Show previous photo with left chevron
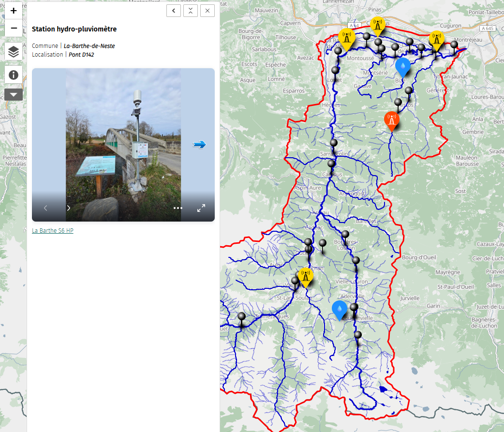 (46, 208)
